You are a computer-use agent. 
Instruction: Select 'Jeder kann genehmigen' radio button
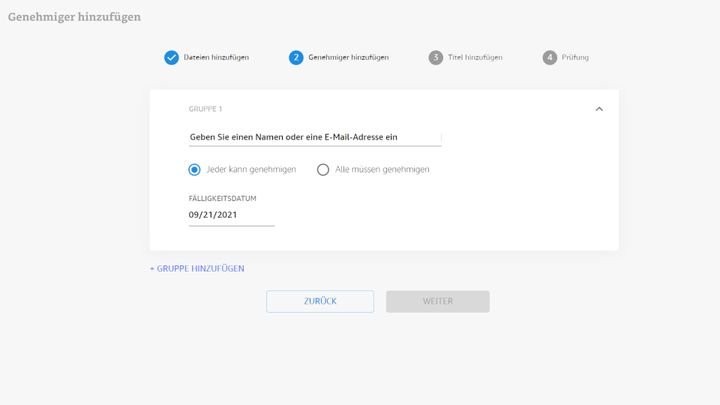coord(195,170)
